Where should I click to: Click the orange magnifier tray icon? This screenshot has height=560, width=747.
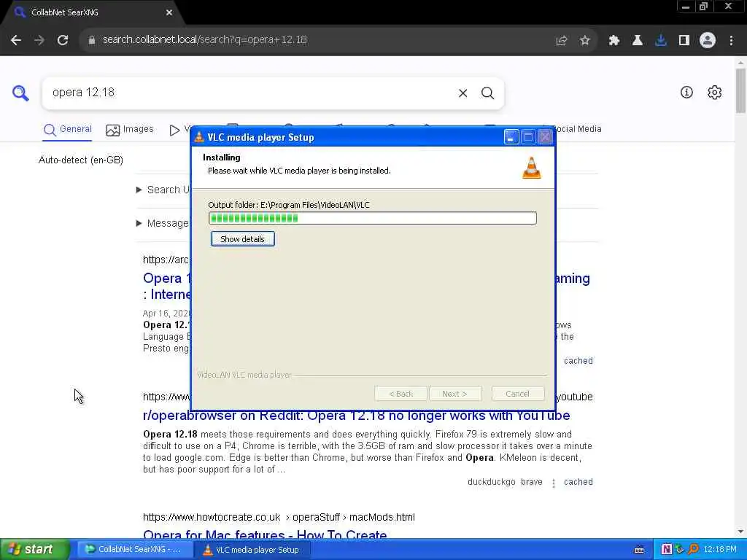tap(693, 549)
